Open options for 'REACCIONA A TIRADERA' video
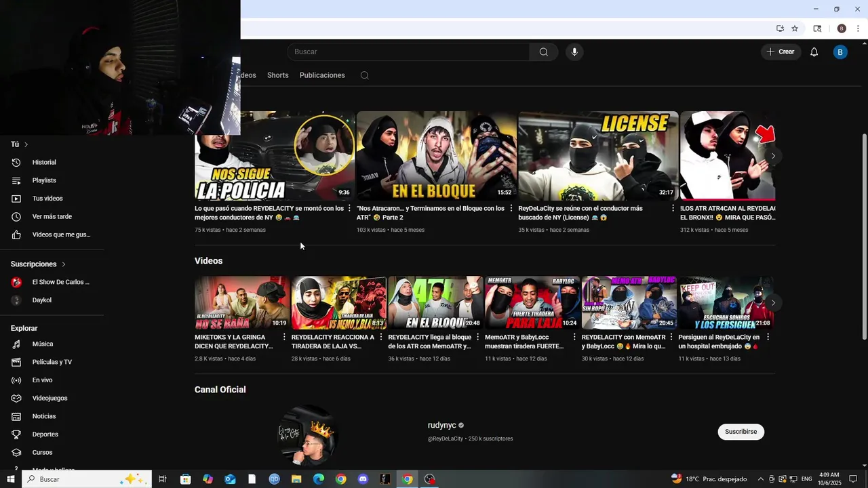 pos(381,337)
